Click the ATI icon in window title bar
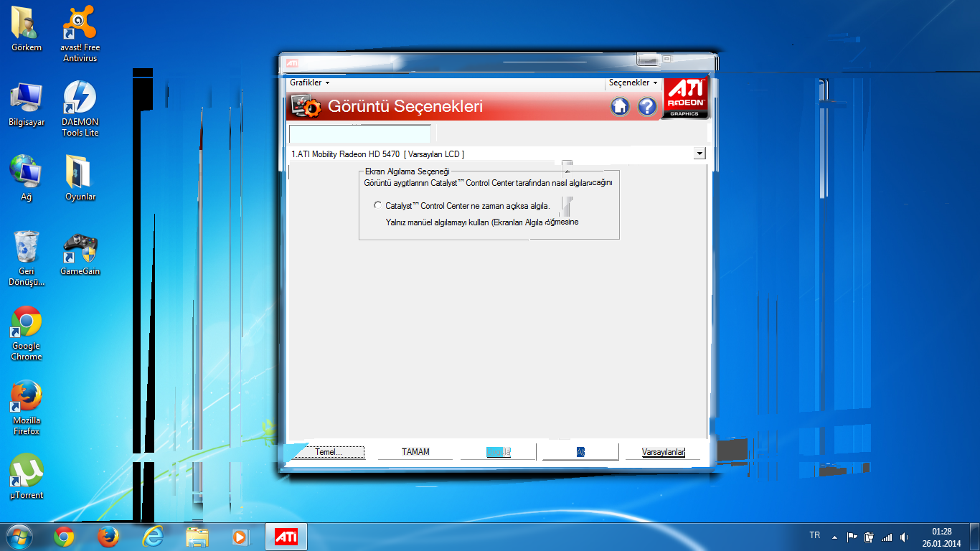Image resolution: width=980 pixels, height=551 pixels. pos(293,63)
